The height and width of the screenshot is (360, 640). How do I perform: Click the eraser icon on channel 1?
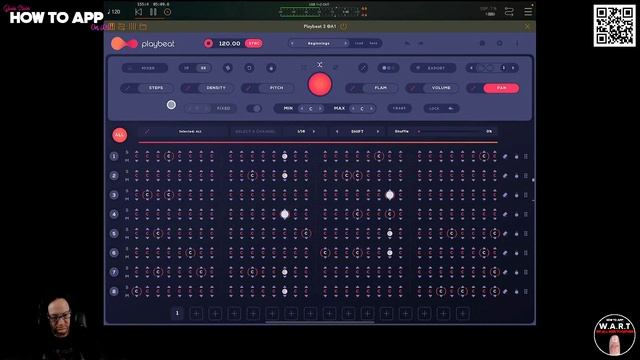click(x=505, y=157)
